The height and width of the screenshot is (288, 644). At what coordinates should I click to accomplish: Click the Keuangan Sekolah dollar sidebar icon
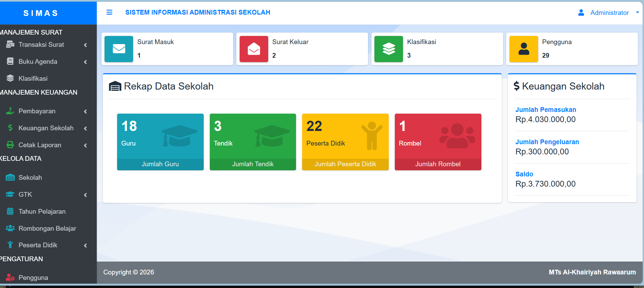click(10, 128)
